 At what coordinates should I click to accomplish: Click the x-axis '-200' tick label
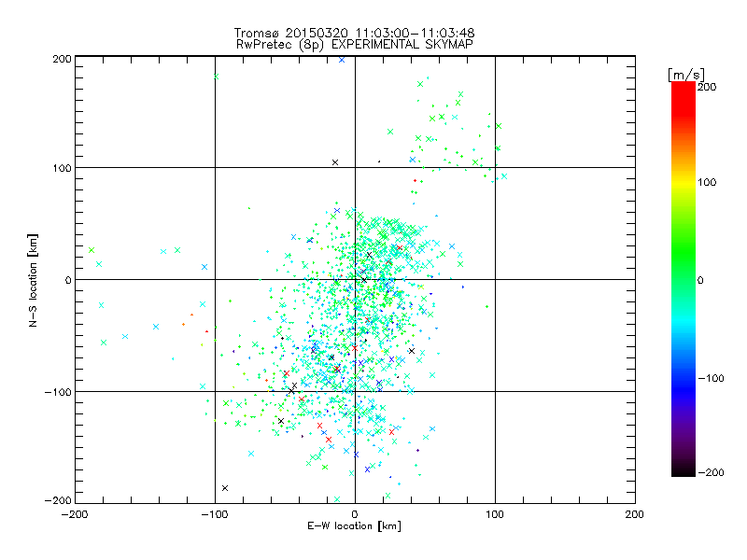click(x=75, y=514)
